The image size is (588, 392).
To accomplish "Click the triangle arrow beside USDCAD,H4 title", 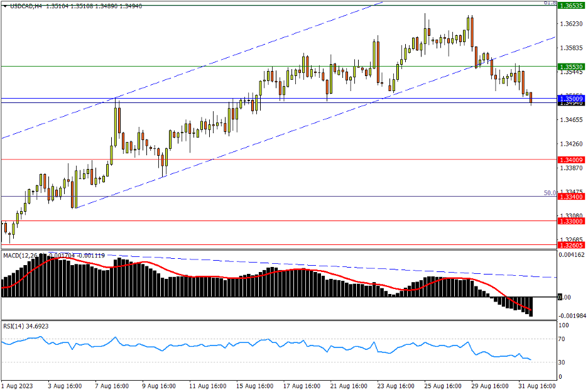I will (x=5, y=6).
